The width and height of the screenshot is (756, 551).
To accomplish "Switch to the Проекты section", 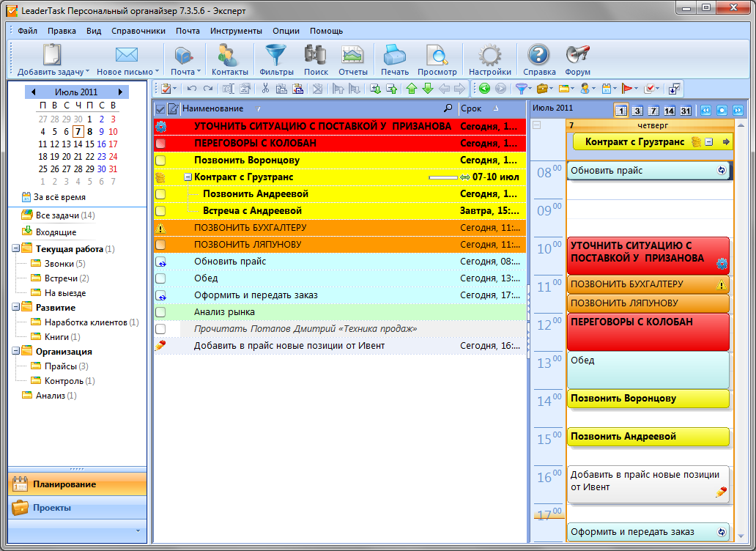I will point(77,508).
